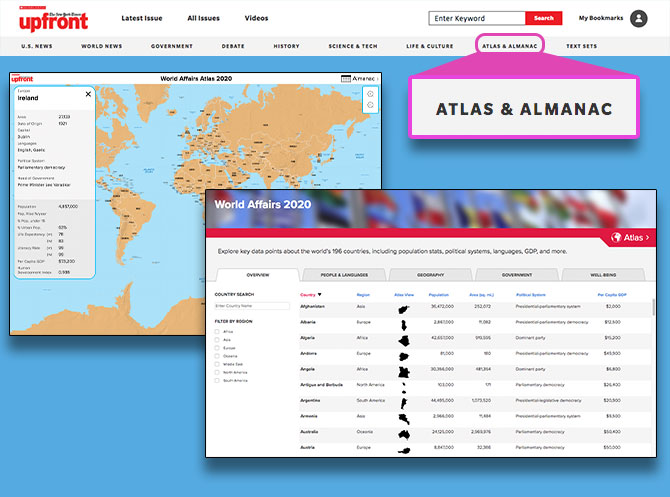
Task: Open the U.S. News section
Action: point(37,46)
